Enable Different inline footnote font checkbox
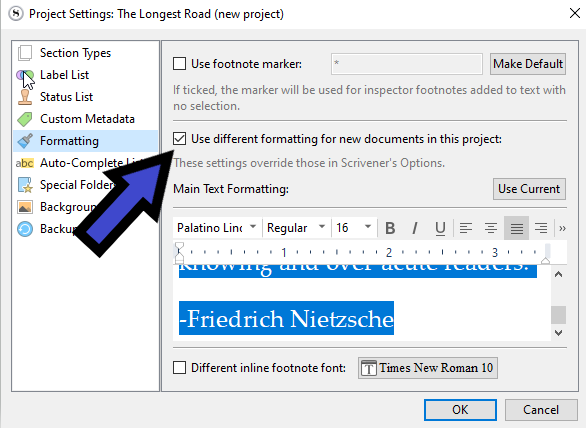The image size is (586, 428). coord(179,368)
